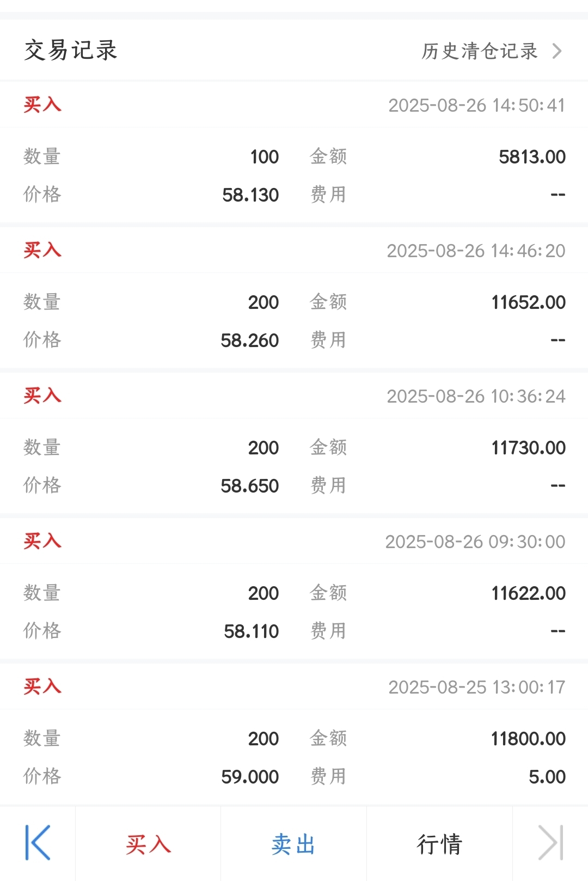Tap the 卖出 button in bottom bar
Image resolution: width=588 pixels, height=881 pixels.
coord(293,844)
